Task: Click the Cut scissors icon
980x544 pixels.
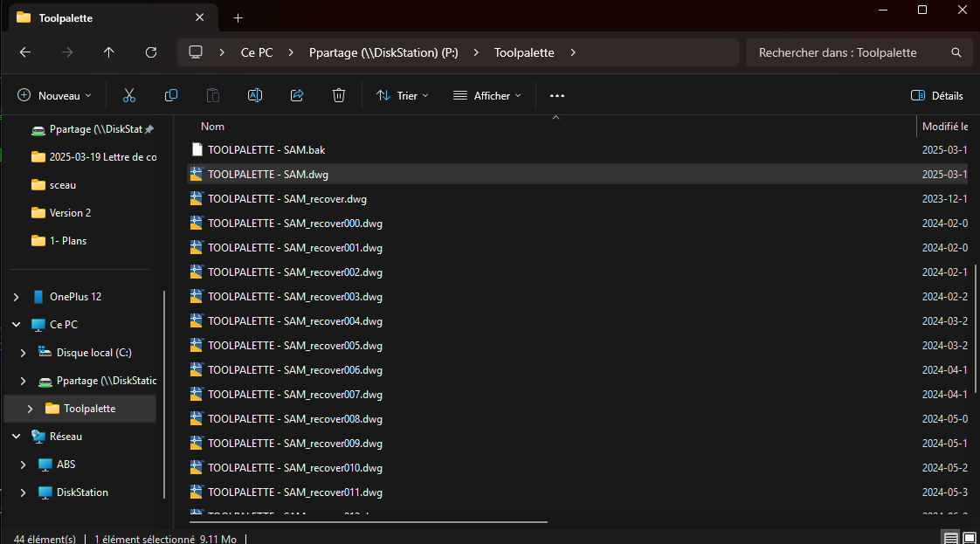Action: (x=129, y=95)
